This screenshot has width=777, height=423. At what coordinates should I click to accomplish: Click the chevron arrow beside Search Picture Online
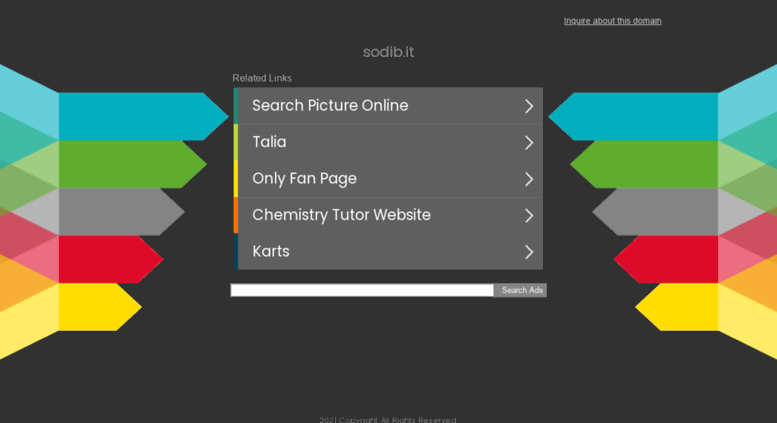coord(529,106)
